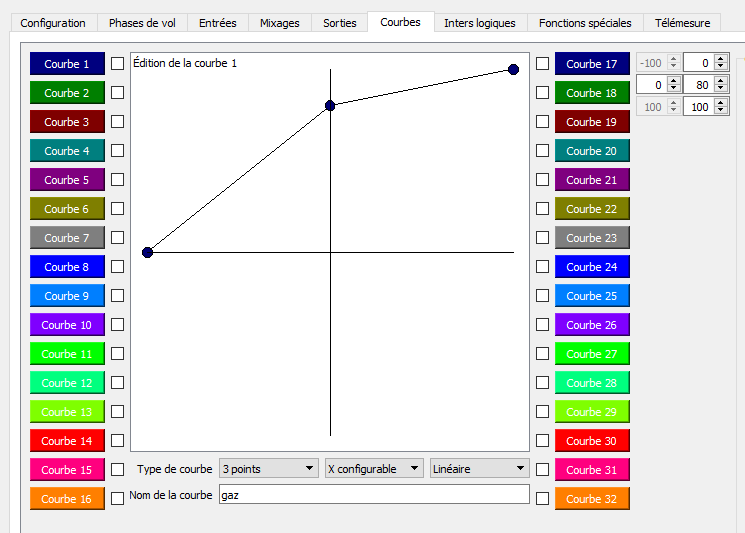Switch to the Mixages tab
The height and width of the screenshot is (533, 745).
[x=279, y=23]
